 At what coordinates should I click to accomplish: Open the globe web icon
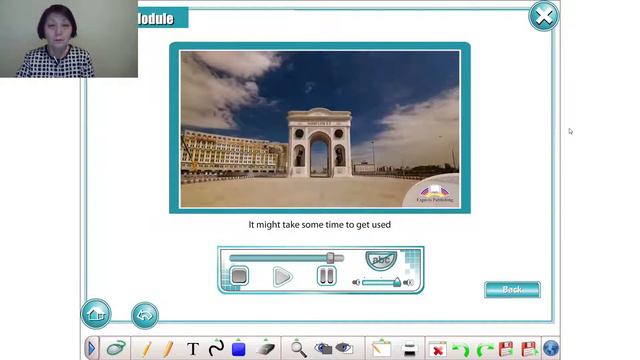551,349
